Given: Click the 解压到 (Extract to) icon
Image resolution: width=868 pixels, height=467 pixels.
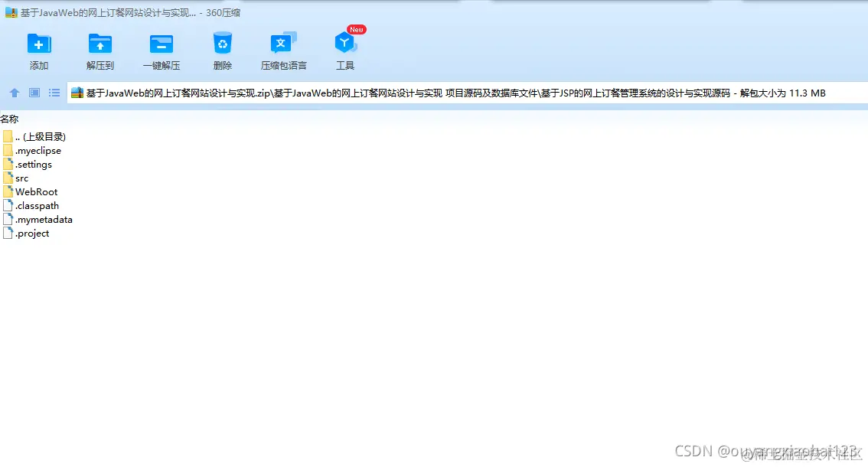Looking at the screenshot, I should [100, 44].
